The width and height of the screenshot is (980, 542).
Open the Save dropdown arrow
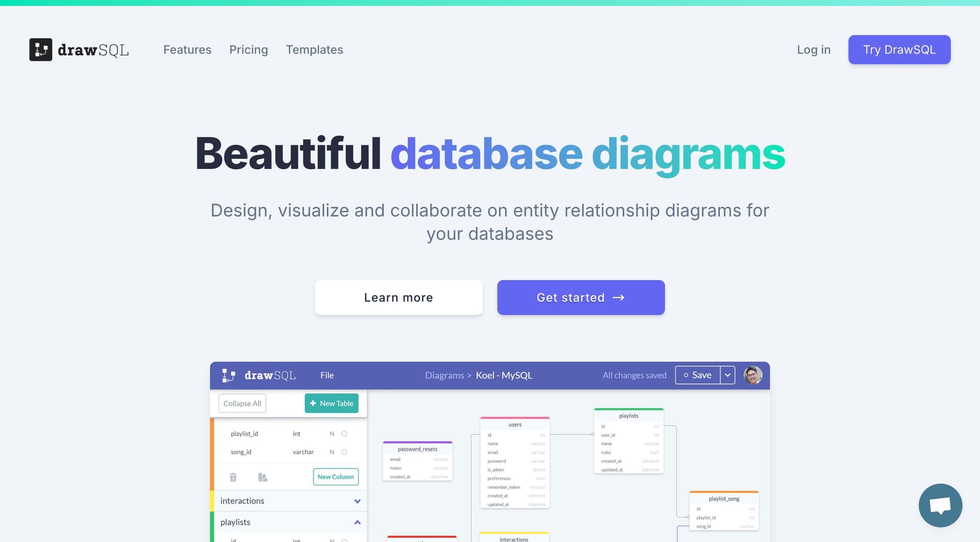point(728,375)
